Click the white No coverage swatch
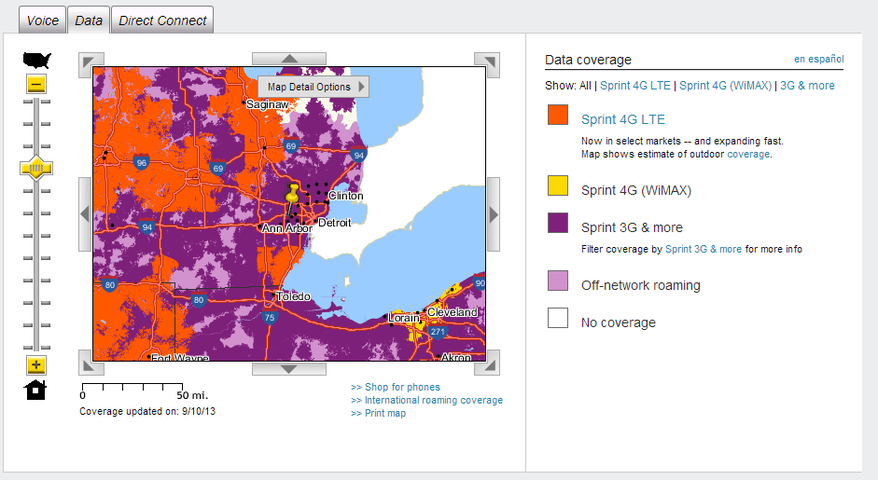 pos(558,318)
